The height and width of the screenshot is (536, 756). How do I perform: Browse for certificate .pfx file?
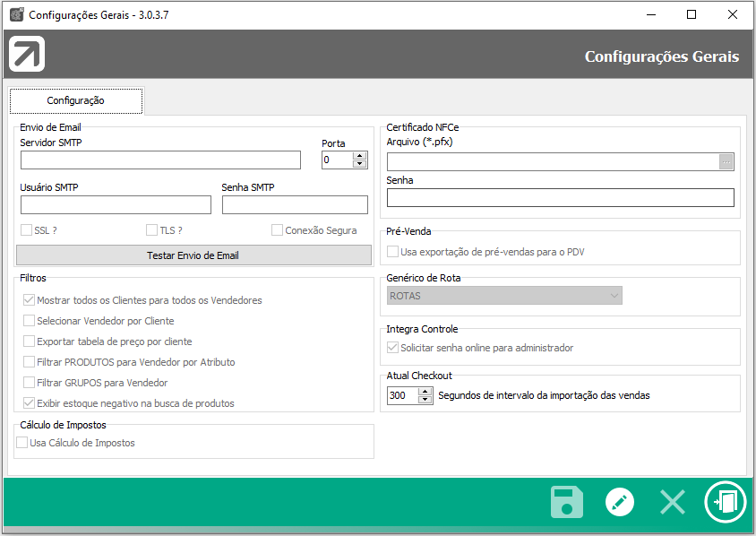726,161
